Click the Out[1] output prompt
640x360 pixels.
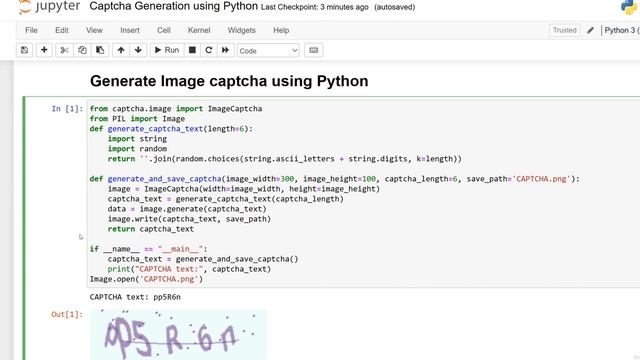pyautogui.click(x=67, y=314)
